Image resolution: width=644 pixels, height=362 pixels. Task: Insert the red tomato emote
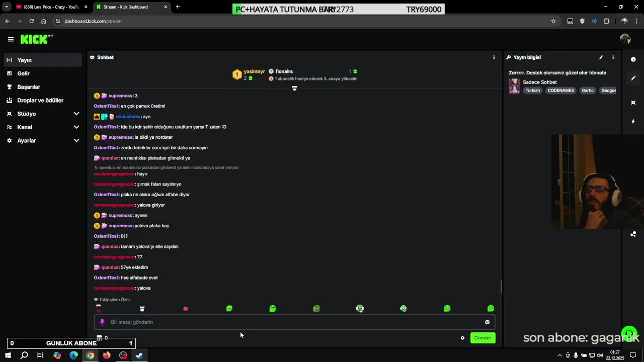point(186,309)
